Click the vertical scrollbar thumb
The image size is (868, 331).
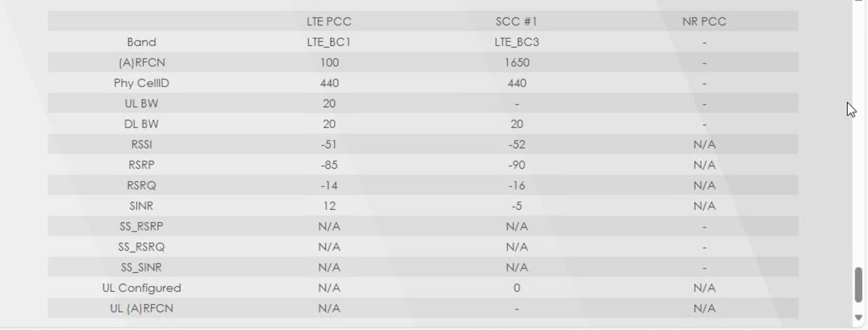point(858,284)
